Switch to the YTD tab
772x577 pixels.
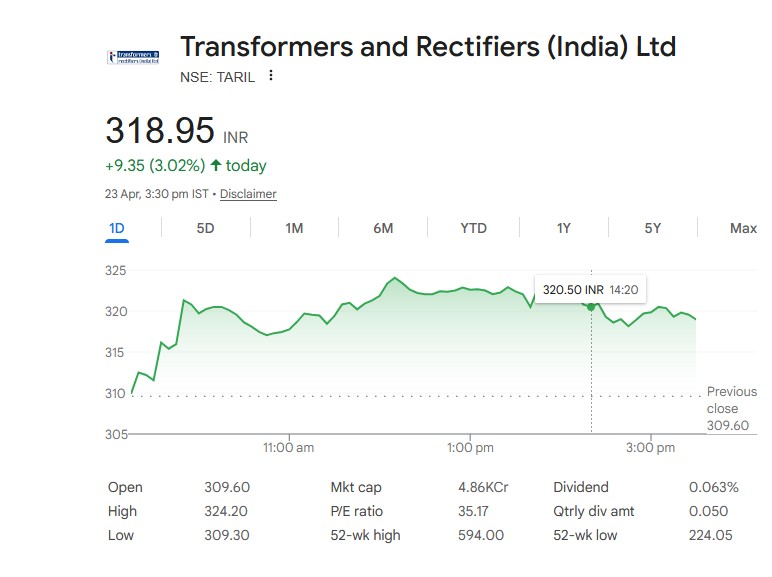click(473, 228)
